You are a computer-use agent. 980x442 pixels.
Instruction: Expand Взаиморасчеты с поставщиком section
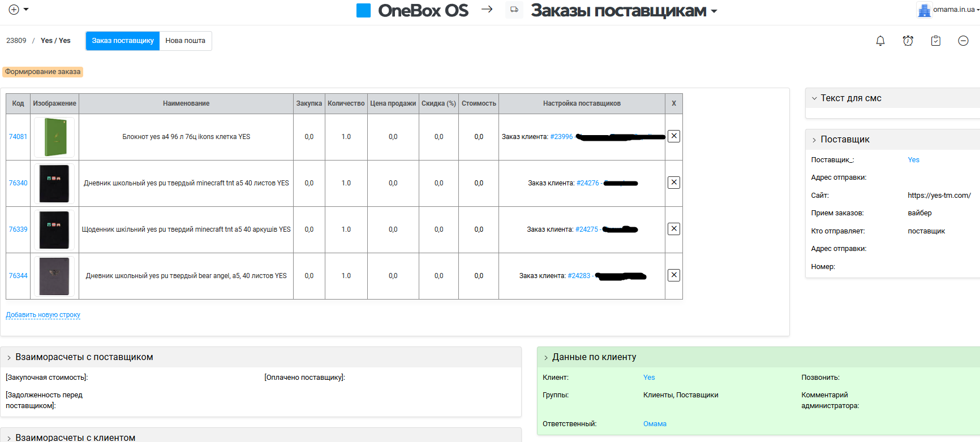(x=9, y=358)
